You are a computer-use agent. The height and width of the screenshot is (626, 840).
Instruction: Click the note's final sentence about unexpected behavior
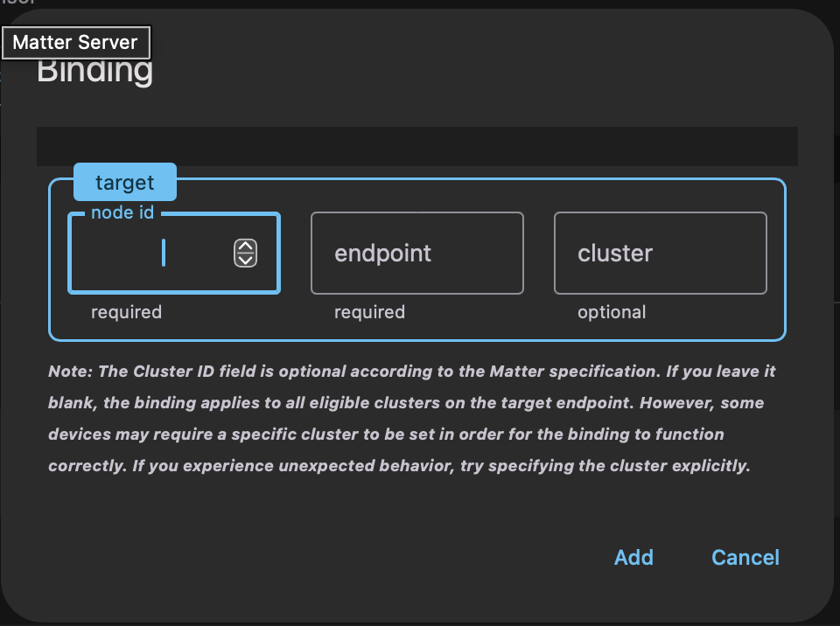(437, 466)
